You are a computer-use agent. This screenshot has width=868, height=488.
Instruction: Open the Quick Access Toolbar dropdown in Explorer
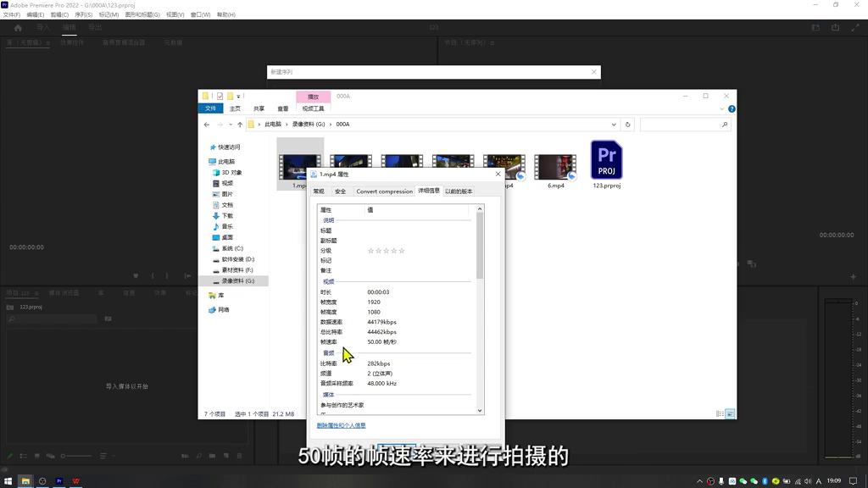(237, 96)
